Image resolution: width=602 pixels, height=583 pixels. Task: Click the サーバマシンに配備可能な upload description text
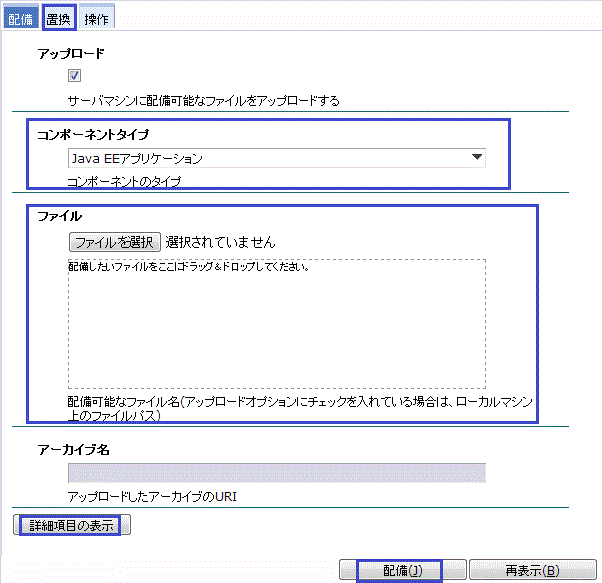pyautogui.click(x=203, y=100)
